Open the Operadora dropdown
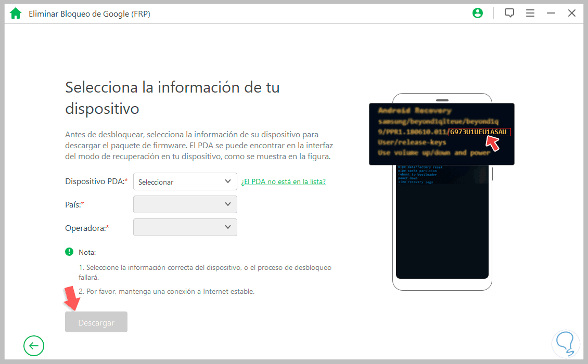Image resolution: width=588 pixels, height=364 pixels. click(x=185, y=227)
